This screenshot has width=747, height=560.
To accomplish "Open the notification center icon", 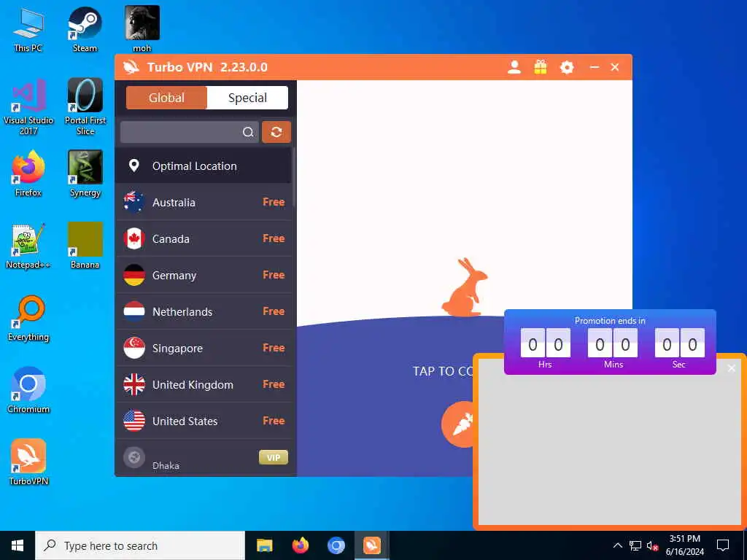I will pyautogui.click(x=723, y=545).
